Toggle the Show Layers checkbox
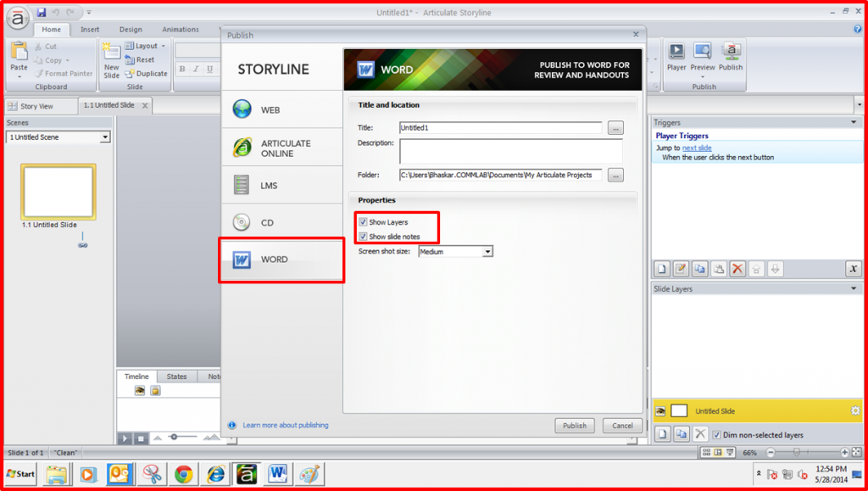The image size is (868, 491). click(363, 222)
